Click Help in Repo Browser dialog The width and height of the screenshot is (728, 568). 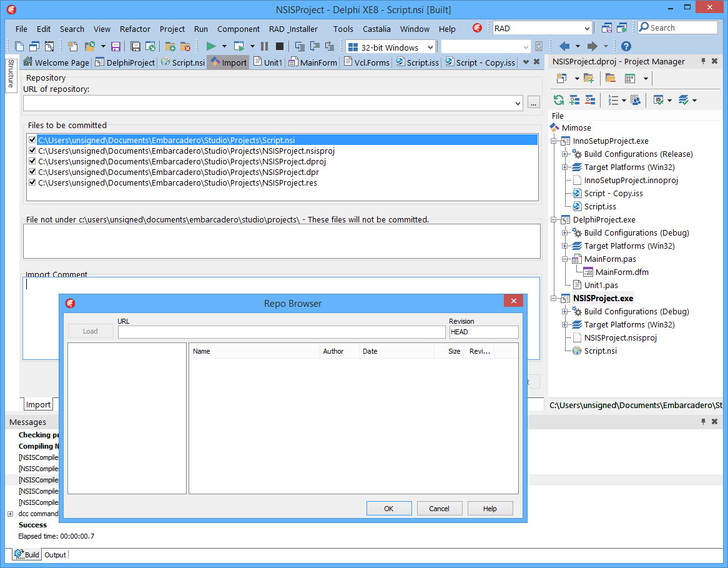point(490,509)
